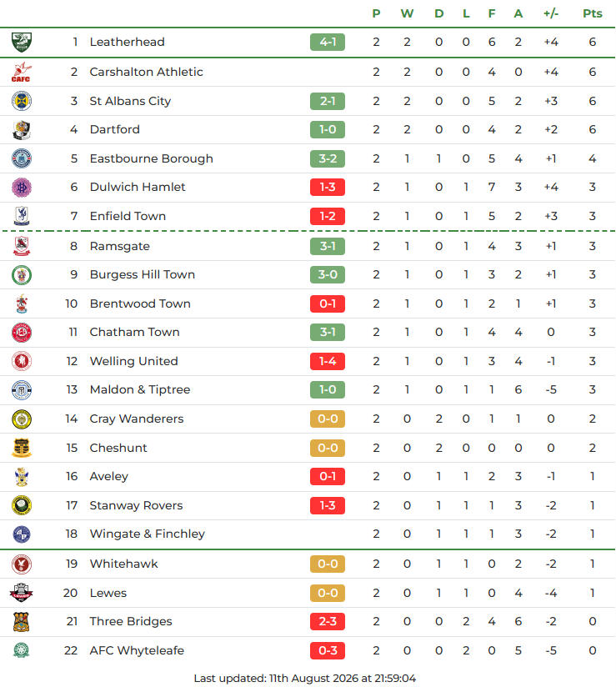Open the Eastbourne Borough team link

tap(152, 158)
